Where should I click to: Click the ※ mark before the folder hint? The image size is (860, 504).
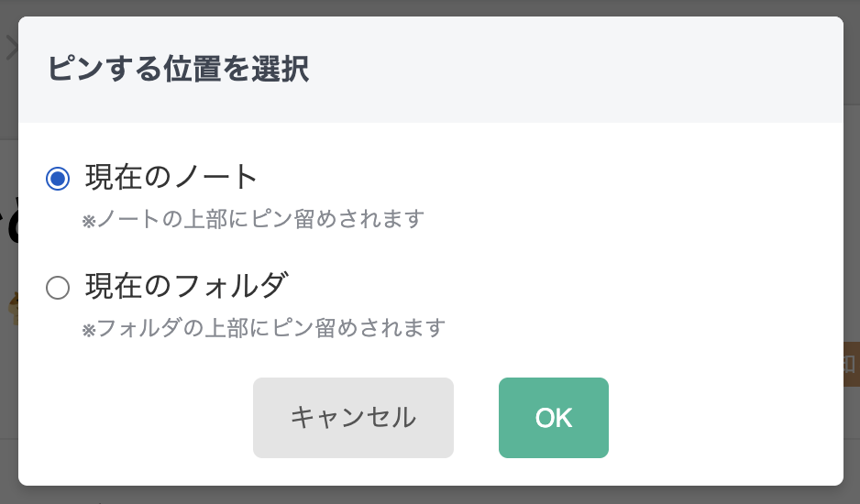click(x=89, y=330)
